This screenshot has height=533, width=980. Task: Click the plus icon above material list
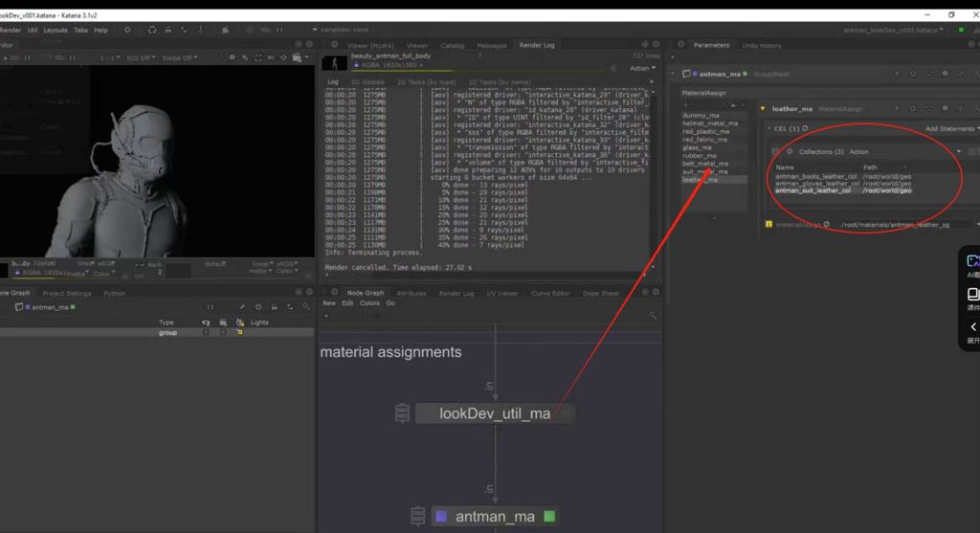[685, 104]
